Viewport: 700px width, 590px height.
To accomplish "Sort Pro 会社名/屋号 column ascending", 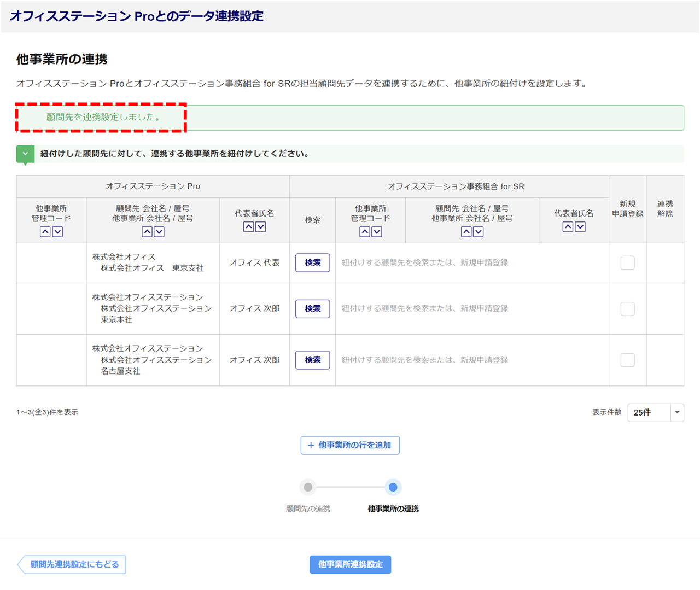I will (147, 232).
